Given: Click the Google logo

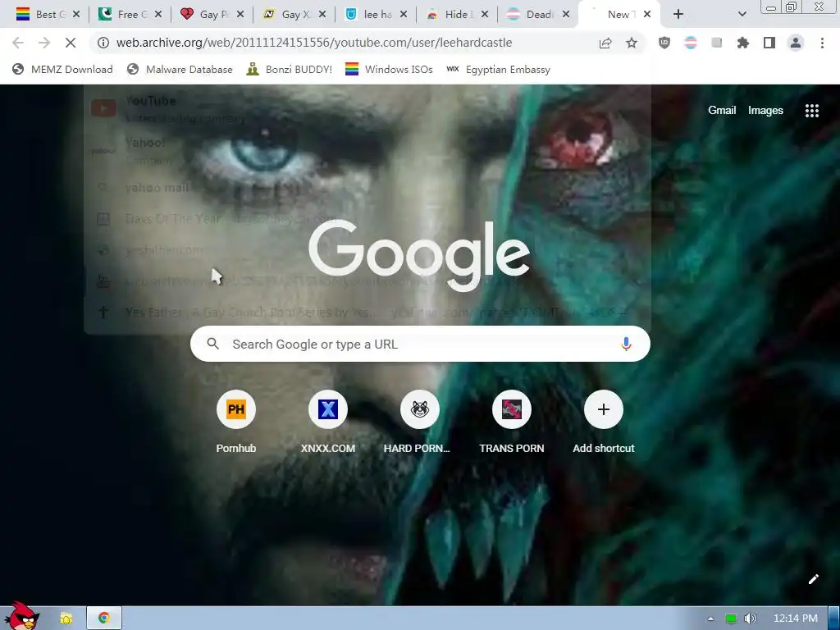Looking at the screenshot, I should click(419, 255).
